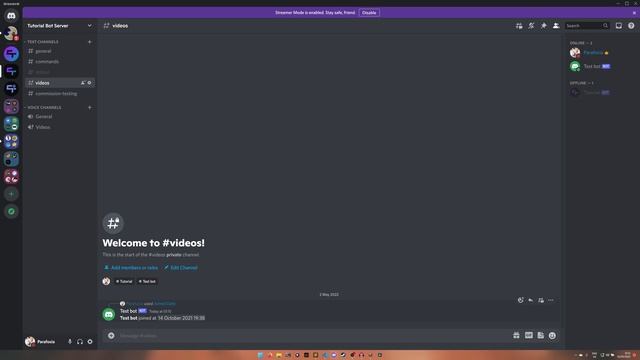640x360 pixels.
Task: Open the emoji picker
Action: (x=552, y=336)
